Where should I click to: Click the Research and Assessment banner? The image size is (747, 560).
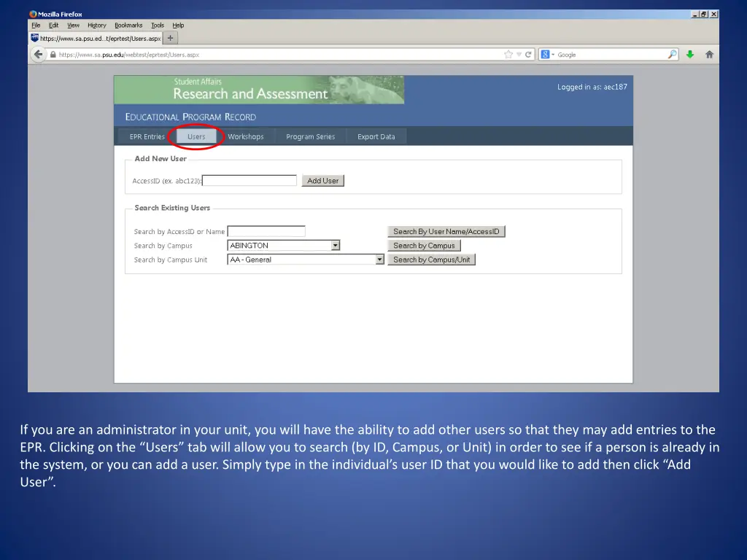pos(259,90)
